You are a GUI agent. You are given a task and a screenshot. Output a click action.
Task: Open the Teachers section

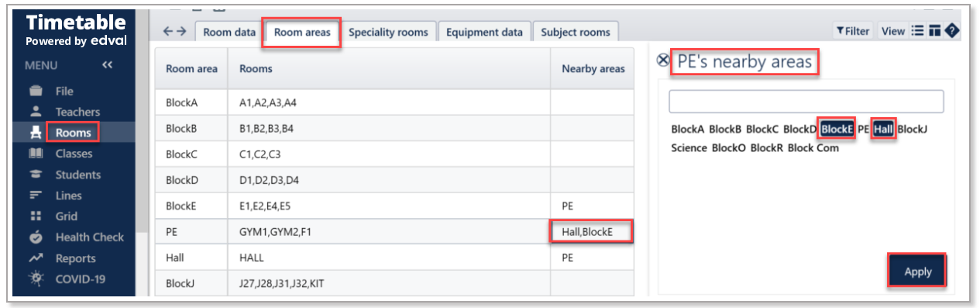pos(77,112)
